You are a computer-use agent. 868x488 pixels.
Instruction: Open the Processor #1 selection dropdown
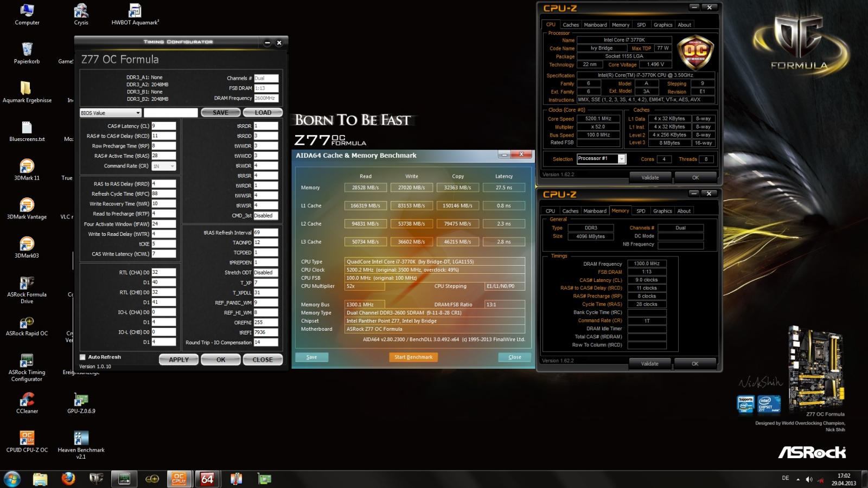pyautogui.click(x=601, y=159)
